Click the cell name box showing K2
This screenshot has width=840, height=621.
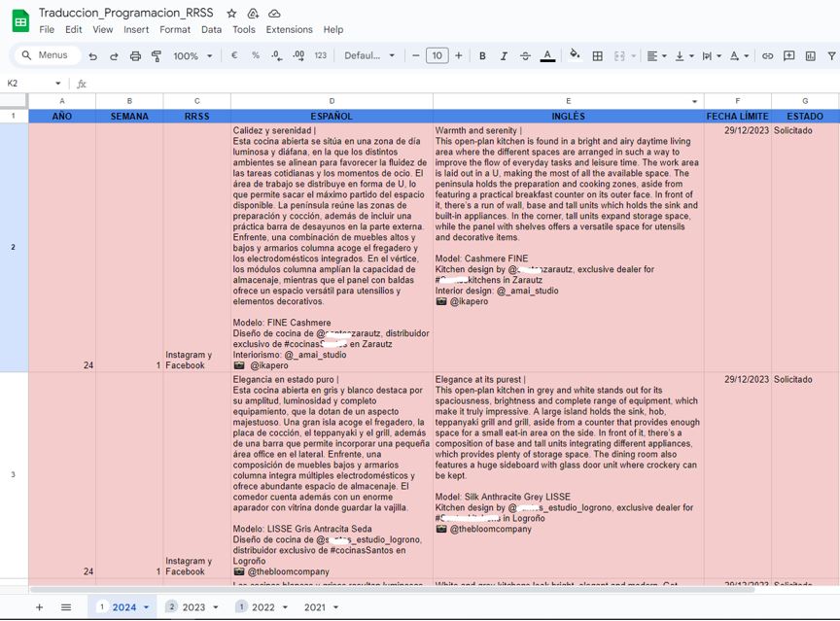tap(32, 84)
